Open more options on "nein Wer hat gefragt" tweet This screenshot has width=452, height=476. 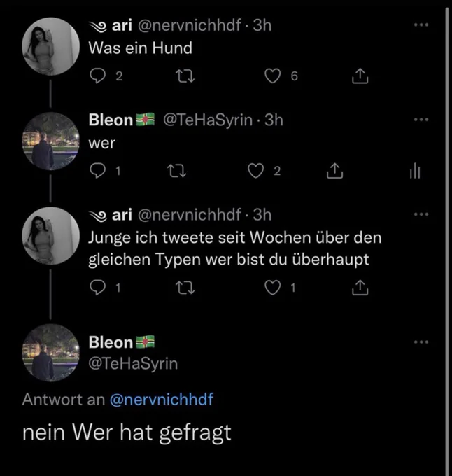[421, 342]
